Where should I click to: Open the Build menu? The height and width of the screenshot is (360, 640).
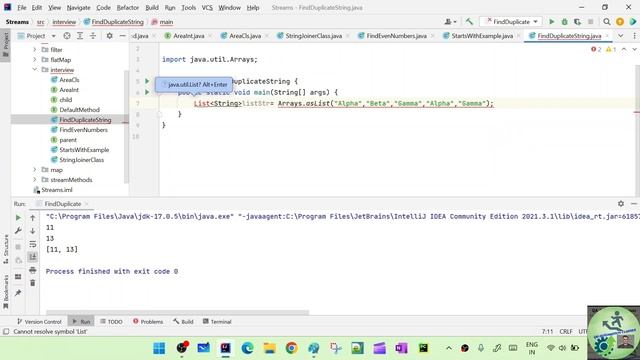pyautogui.click(x=152, y=7)
